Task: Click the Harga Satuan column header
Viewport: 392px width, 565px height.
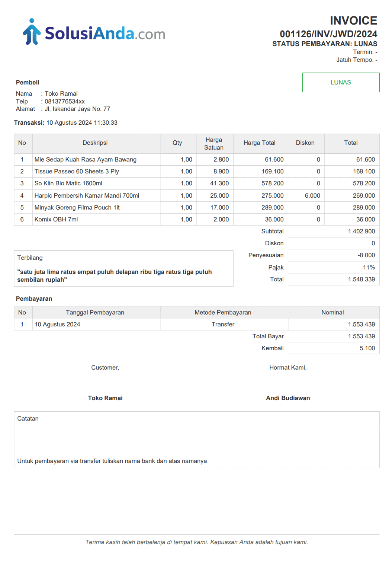Action: pyautogui.click(x=214, y=144)
